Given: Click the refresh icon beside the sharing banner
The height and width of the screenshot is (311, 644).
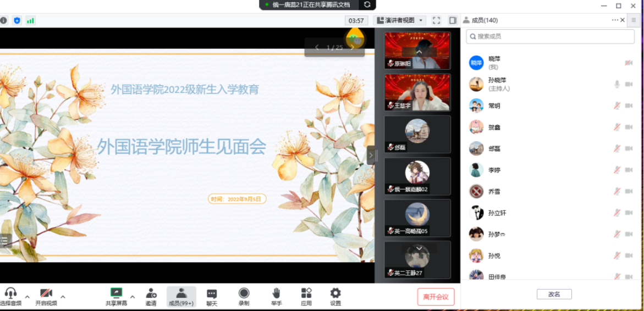Looking at the screenshot, I should pos(367,5).
